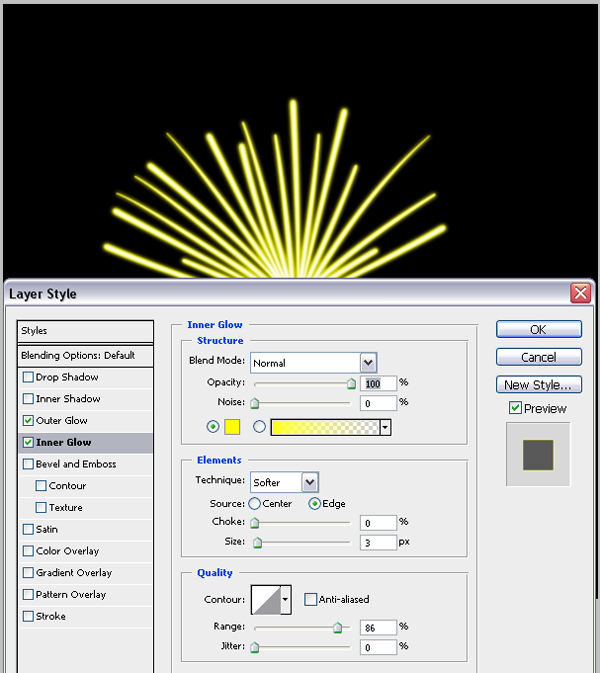Enable the Gradient Overlay checkbox
This screenshot has height=673, width=600.
point(28,573)
